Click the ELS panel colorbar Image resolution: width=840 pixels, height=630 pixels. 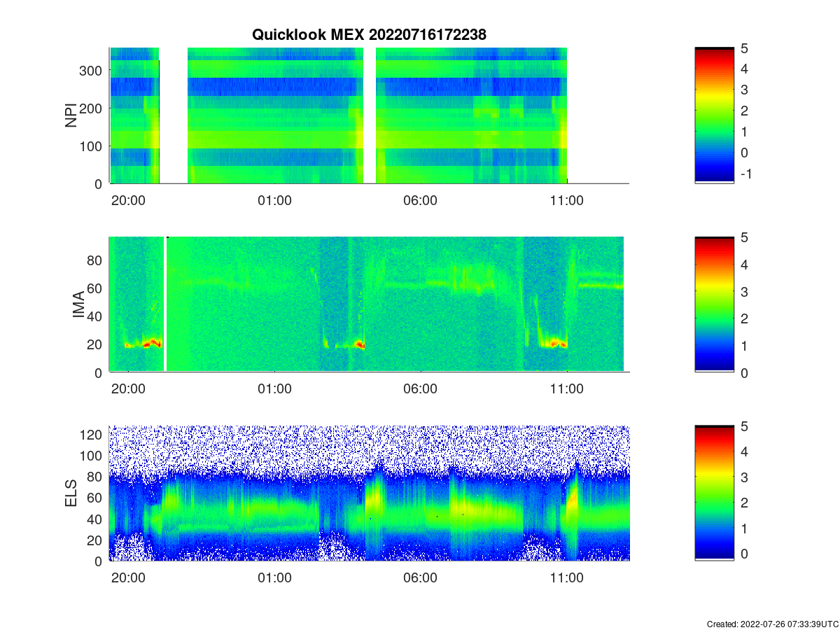(714, 493)
